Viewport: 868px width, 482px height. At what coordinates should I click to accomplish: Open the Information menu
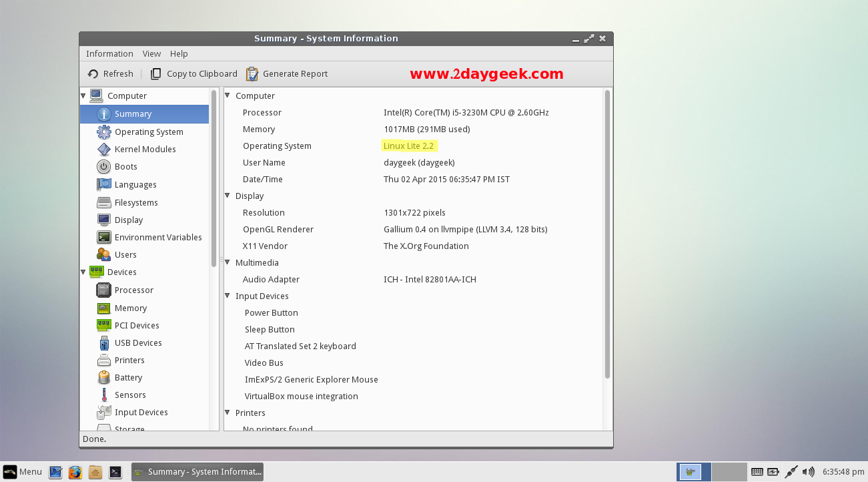tap(109, 54)
